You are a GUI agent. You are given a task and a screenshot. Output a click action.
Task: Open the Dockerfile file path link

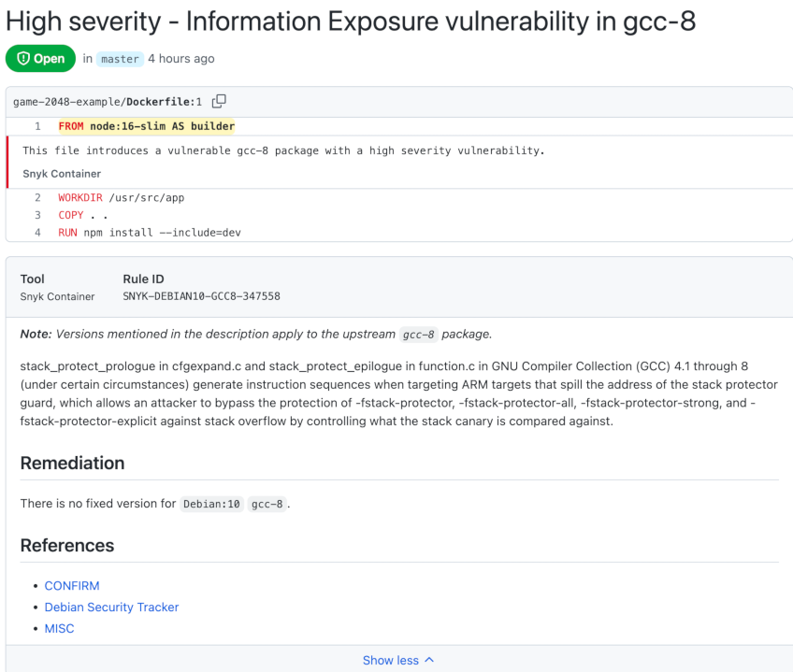[108, 102]
